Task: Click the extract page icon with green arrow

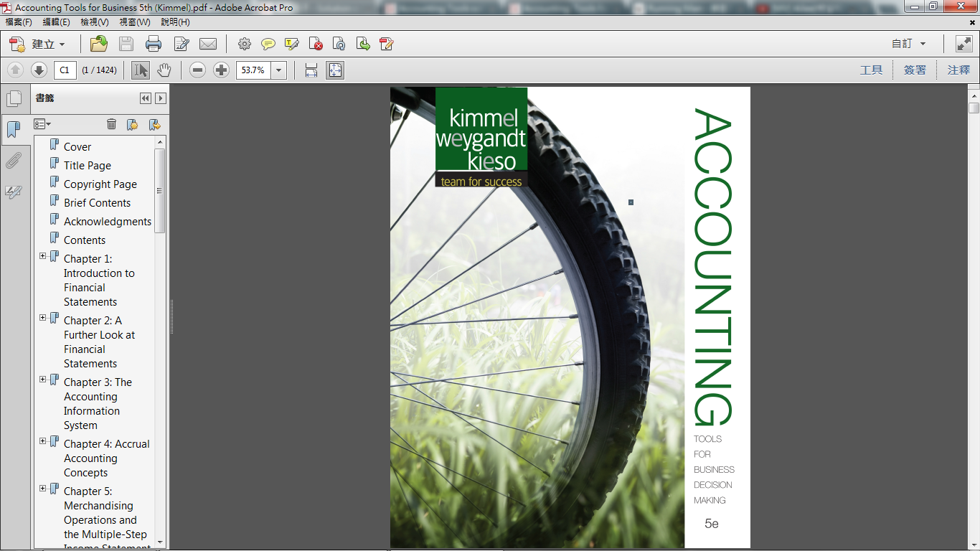Action: (x=363, y=44)
